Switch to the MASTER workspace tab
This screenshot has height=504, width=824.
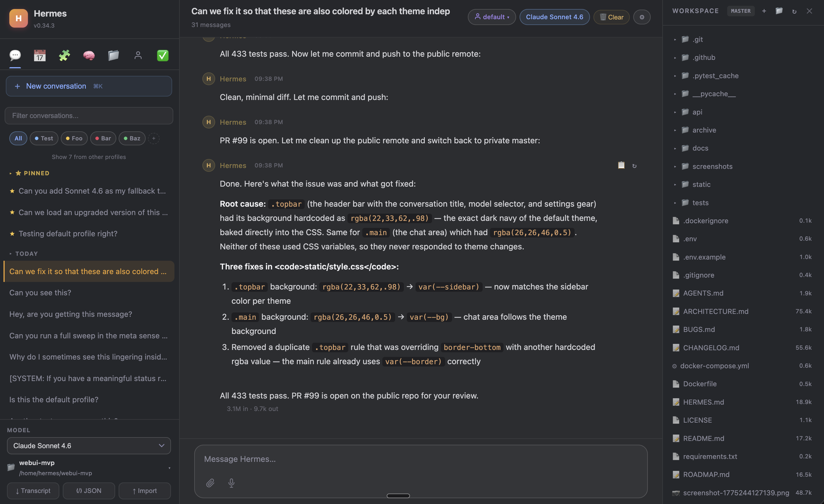[x=741, y=11]
